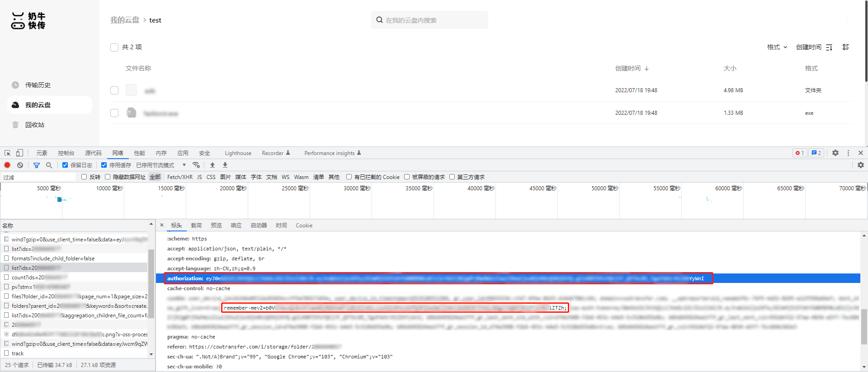Viewport: 868px width, 372px height.
Task: Sort by 创建时间 column header
Action: (x=632, y=68)
